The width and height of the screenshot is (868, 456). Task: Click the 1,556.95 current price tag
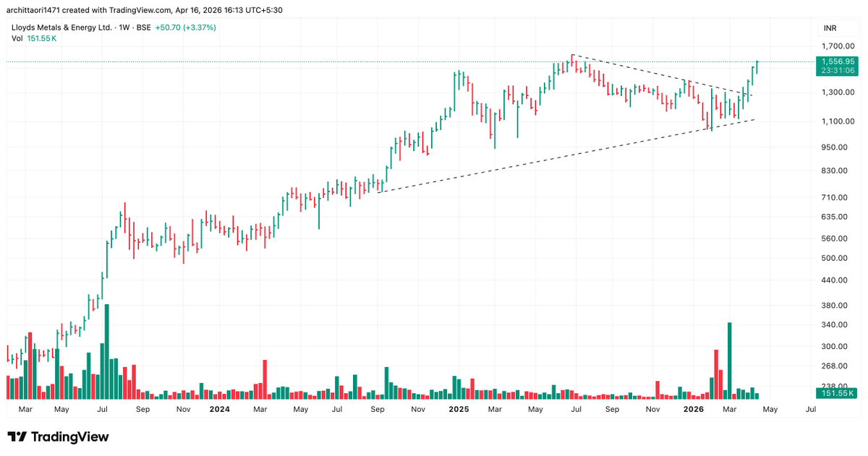(x=836, y=62)
